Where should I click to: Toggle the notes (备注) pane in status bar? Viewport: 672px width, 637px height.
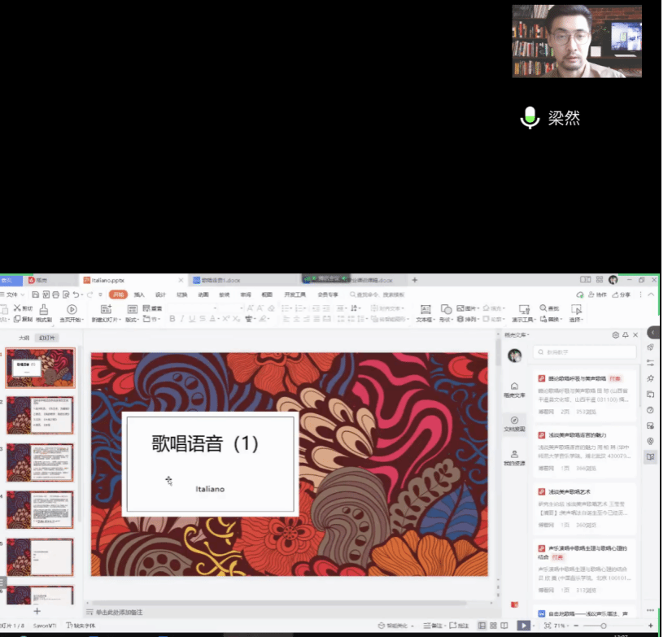click(x=425, y=626)
